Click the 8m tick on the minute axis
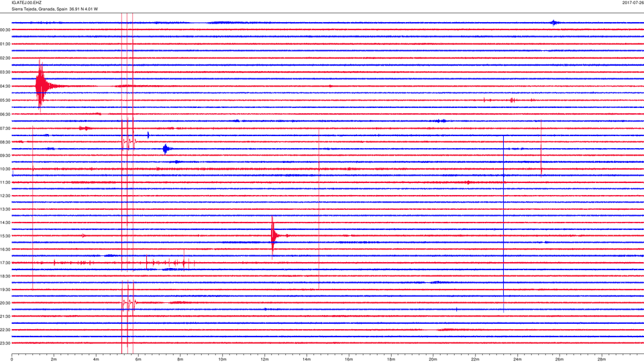This screenshot has height=362, width=644. [180, 359]
